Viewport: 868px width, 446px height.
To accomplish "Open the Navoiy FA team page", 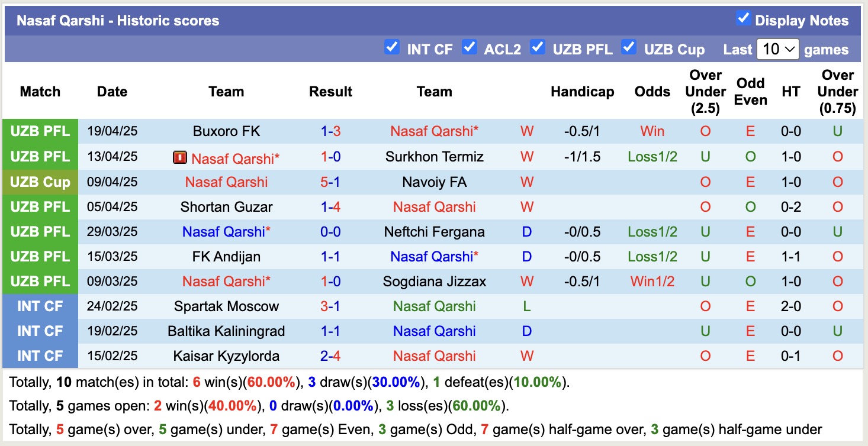I will (x=434, y=182).
